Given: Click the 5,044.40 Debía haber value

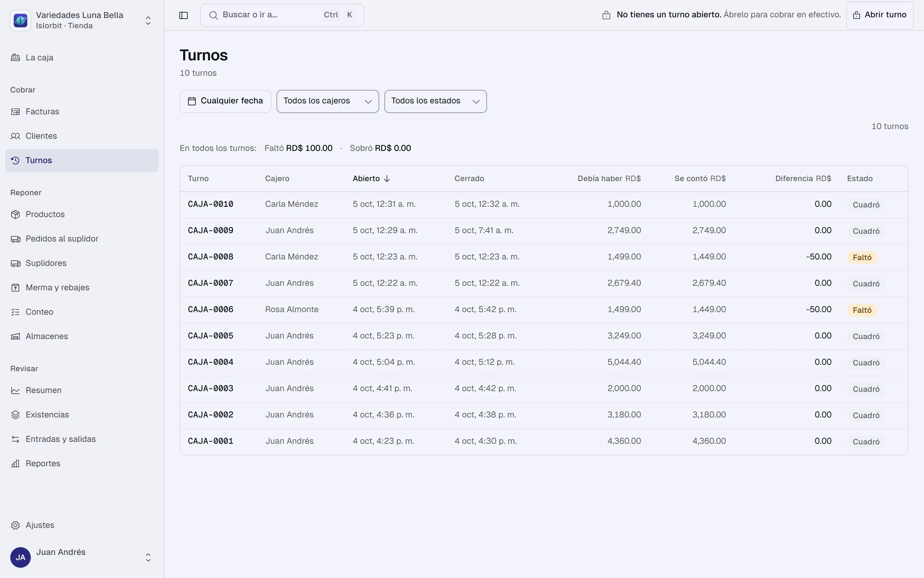Looking at the screenshot, I should (x=624, y=362).
